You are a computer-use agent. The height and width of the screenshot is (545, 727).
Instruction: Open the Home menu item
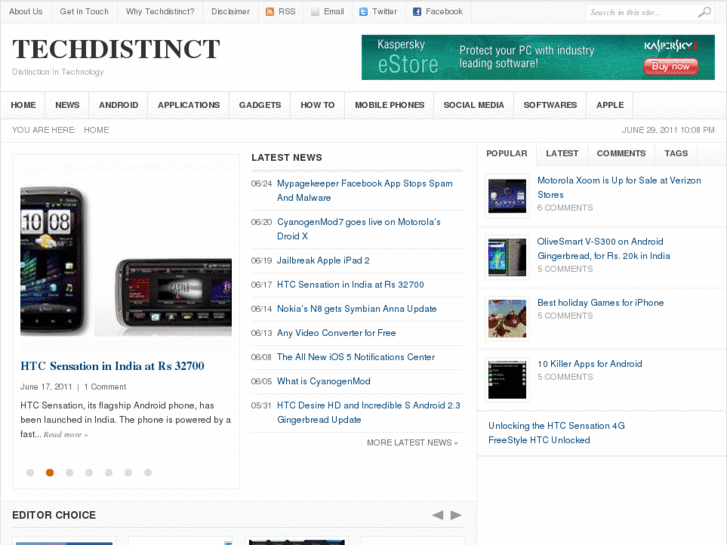(x=23, y=105)
